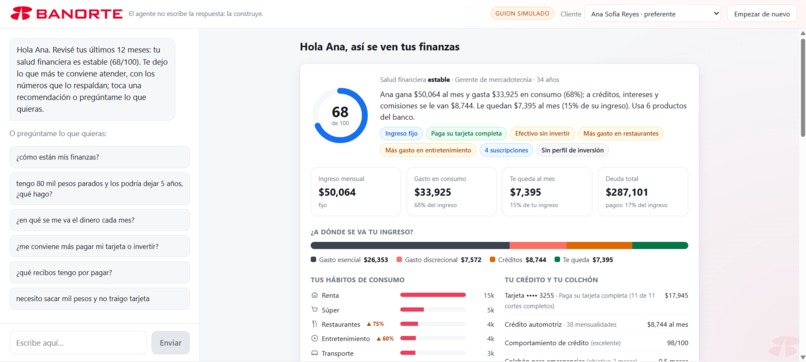Click the Gasto en consumo $33,925 card
Viewport: 806px width, 362px height.
click(x=451, y=192)
